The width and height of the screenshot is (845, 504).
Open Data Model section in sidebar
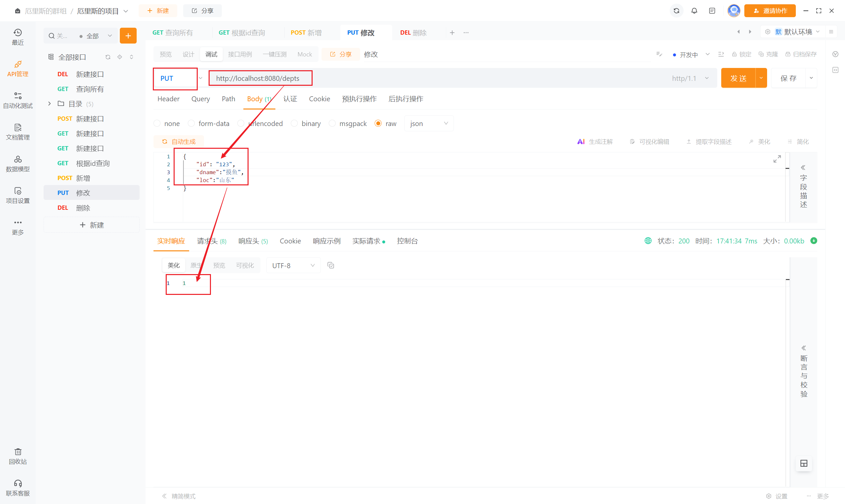pos(18,164)
